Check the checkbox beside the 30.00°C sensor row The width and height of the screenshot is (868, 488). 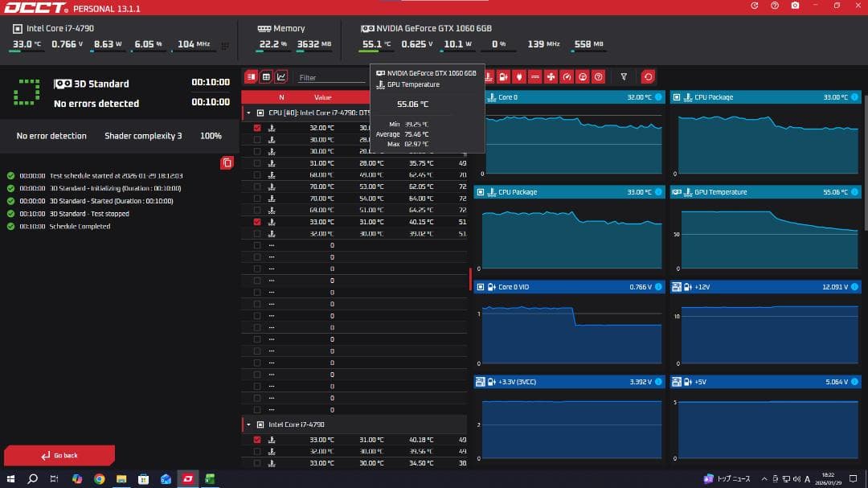(257, 139)
